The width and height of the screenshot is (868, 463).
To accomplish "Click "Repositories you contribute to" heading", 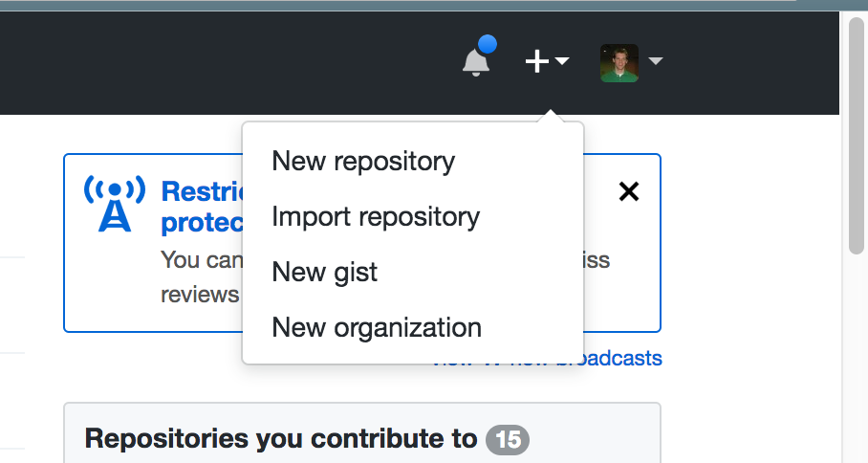I will pyautogui.click(x=281, y=439).
